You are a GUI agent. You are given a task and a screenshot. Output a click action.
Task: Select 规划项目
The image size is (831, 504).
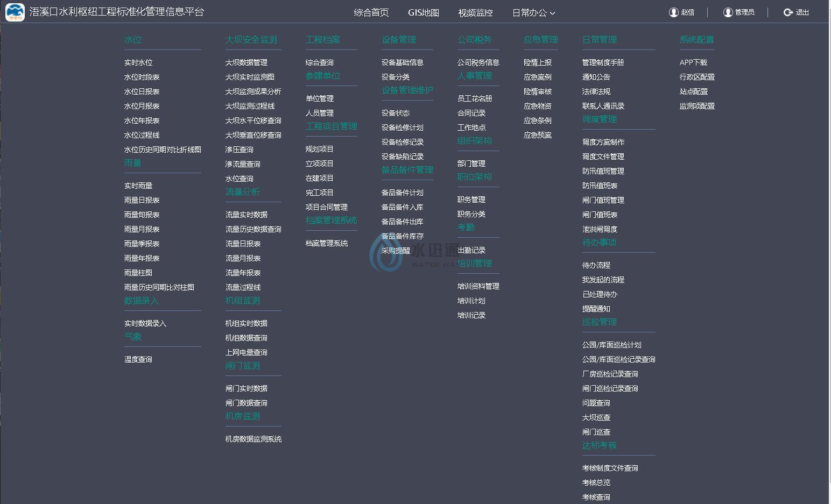click(x=320, y=149)
